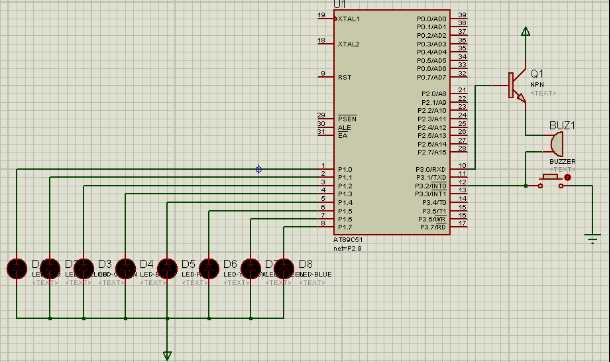Image resolution: width=610 pixels, height=362 pixels.
Task: Click the BUZ1 reference label
Action: (562, 126)
